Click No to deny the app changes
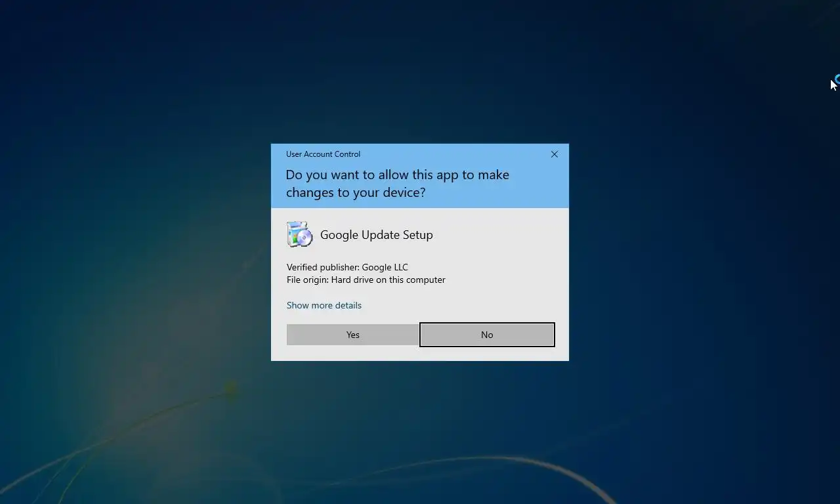This screenshot has width=840, height=504. (x=487, y=335)
